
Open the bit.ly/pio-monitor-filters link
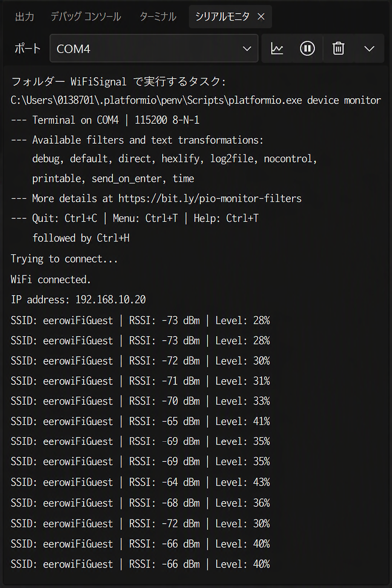pyautogui.click(x=210, y=199)
